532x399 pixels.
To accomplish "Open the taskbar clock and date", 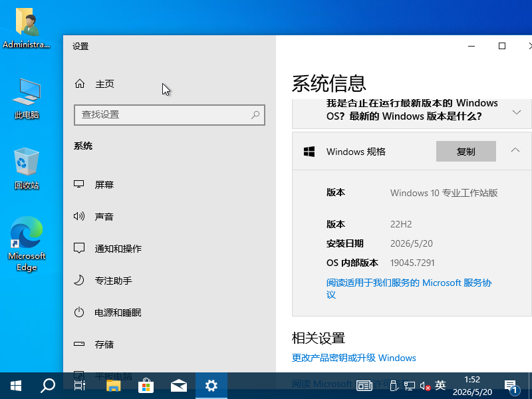I will pyautogui.click(x=472, y=386).
